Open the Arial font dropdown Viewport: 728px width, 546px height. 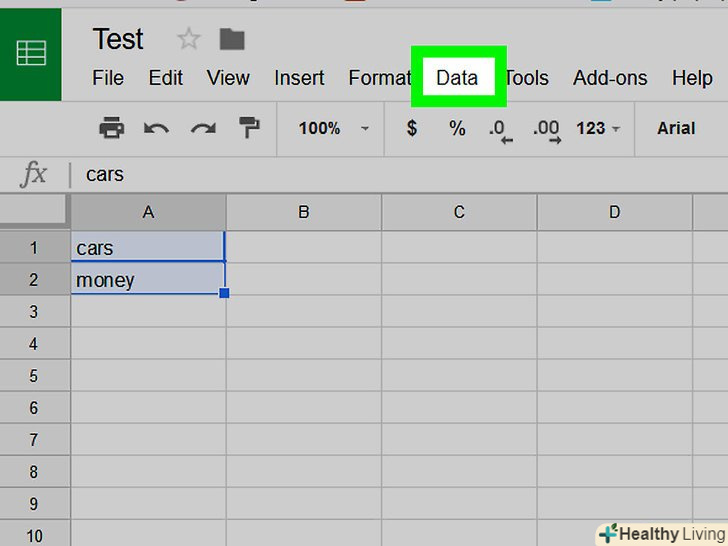coord(676,128)
